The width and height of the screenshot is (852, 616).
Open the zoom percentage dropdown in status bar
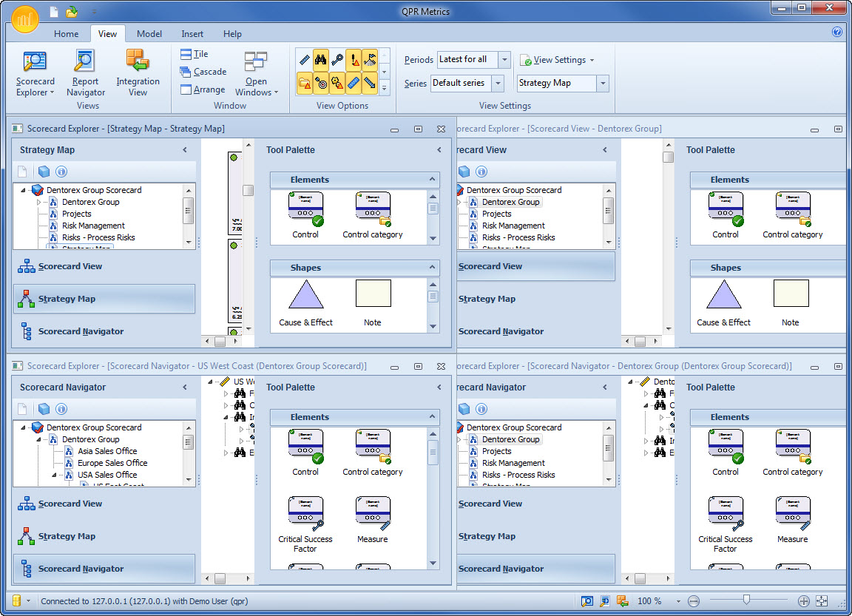[678, 601]
